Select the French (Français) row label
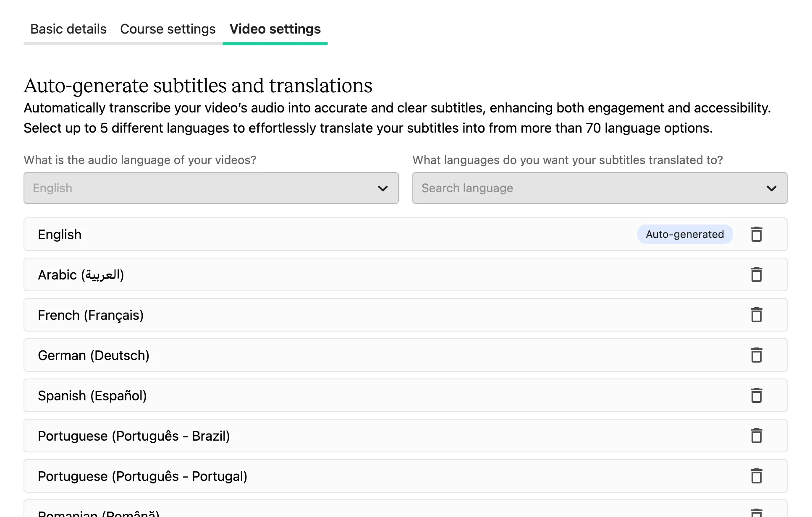Viewport: 812px width, 517px height. [x=91, y=315]
